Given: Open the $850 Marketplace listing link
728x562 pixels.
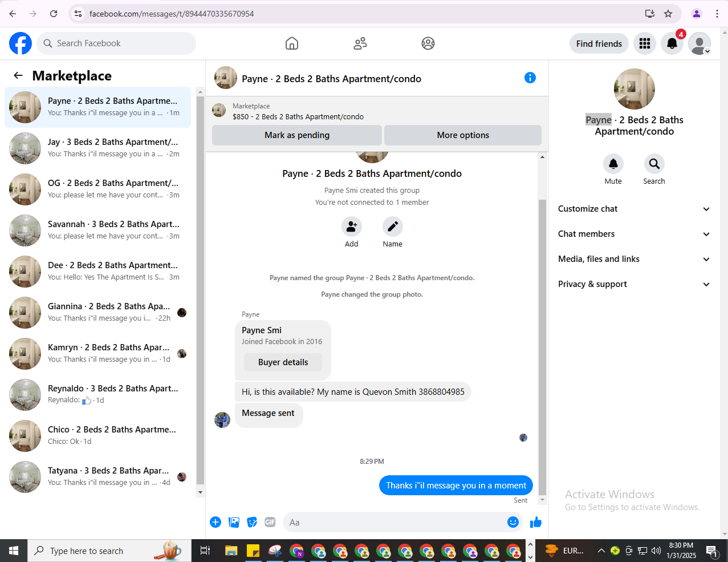Looking at the screenshot, I should 298,116.
